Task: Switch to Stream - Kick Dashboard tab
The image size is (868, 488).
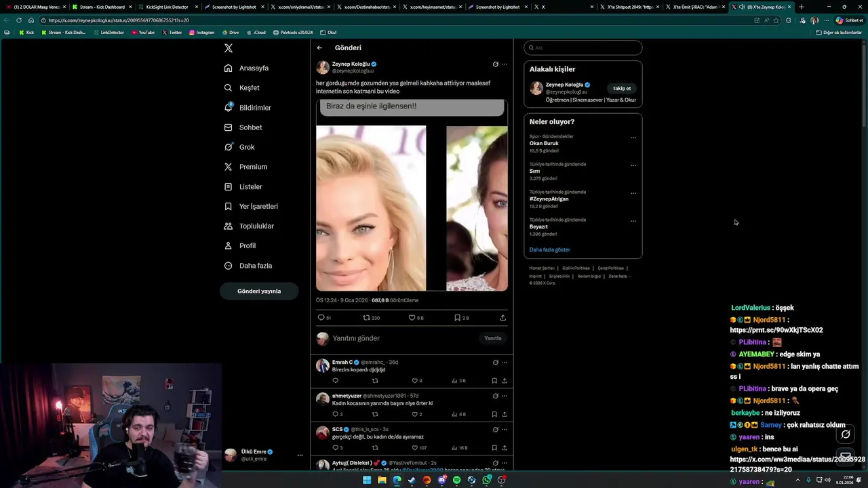Action: (102, 7)
